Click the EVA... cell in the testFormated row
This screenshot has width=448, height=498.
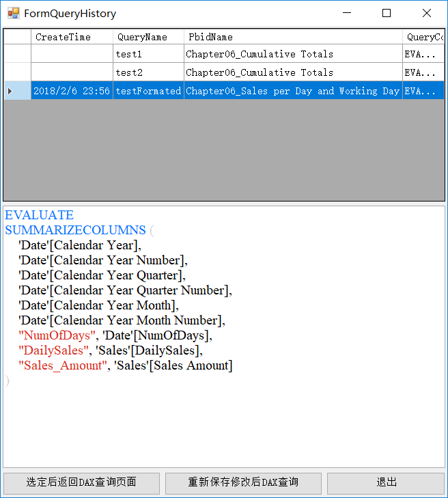[423, 91]
